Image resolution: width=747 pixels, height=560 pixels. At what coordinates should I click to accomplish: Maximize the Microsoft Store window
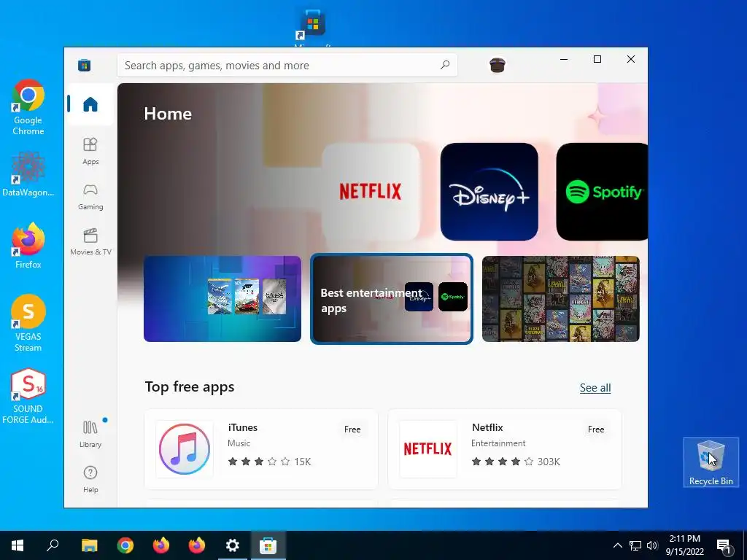[x=597, y=59]
